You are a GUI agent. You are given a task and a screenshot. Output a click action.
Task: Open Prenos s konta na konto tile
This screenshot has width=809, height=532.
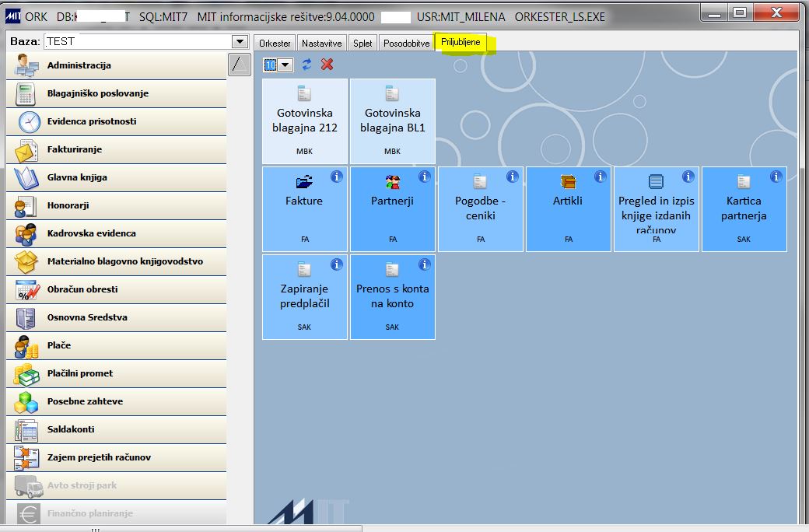[x=393, y=296]
